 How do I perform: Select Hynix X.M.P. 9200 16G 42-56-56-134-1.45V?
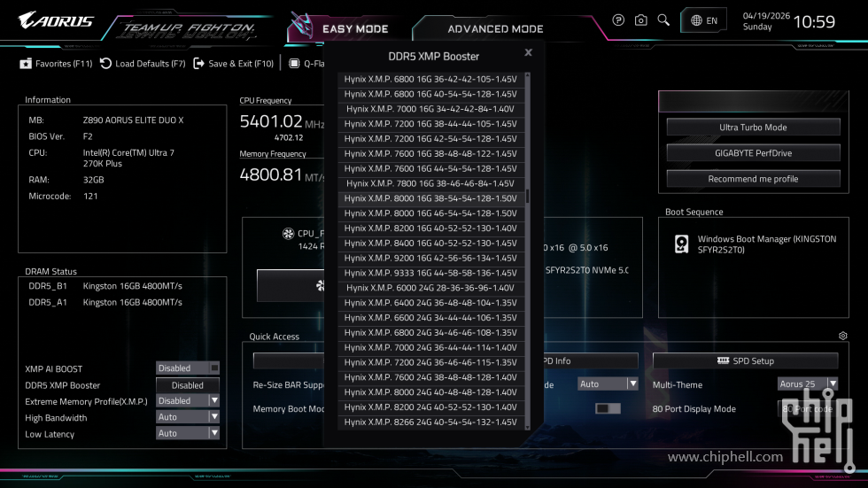pos(430,259)
